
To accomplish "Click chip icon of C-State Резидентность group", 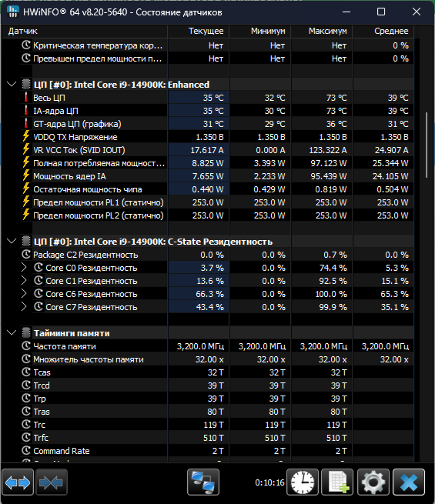I will (26, 242).
